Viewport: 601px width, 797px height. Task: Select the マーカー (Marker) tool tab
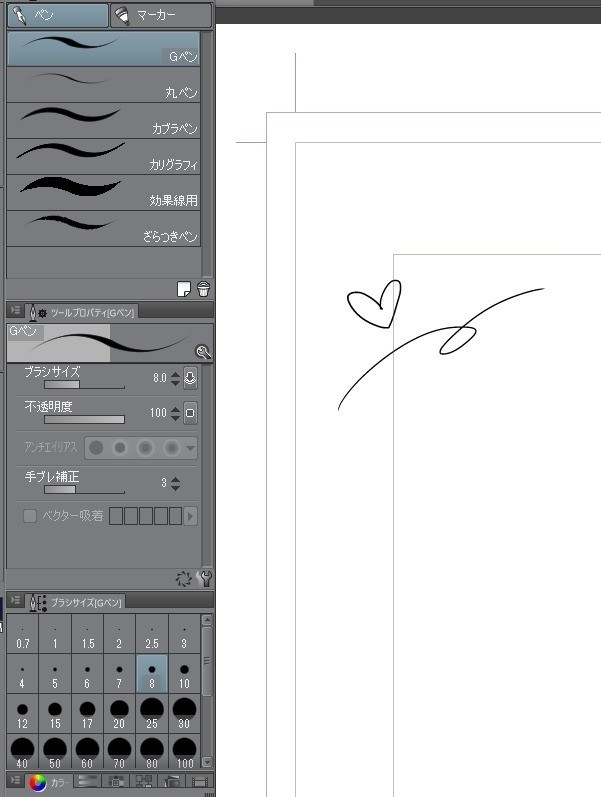(x=161, y=16)
